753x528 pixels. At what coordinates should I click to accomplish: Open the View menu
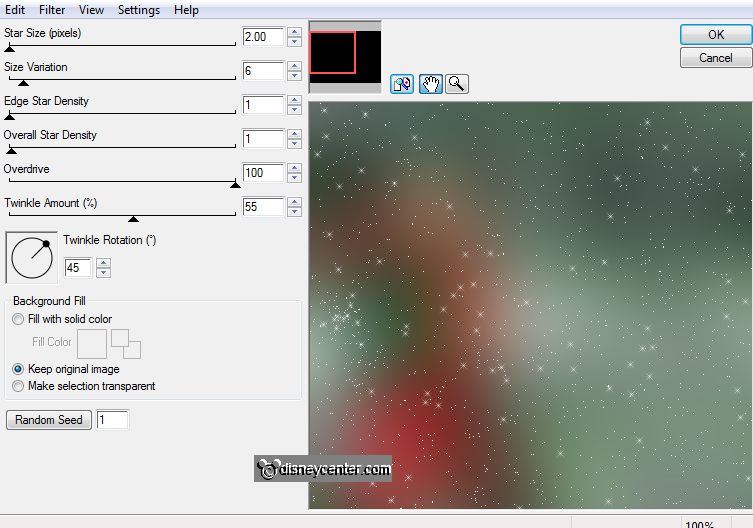tap(91, 10)
